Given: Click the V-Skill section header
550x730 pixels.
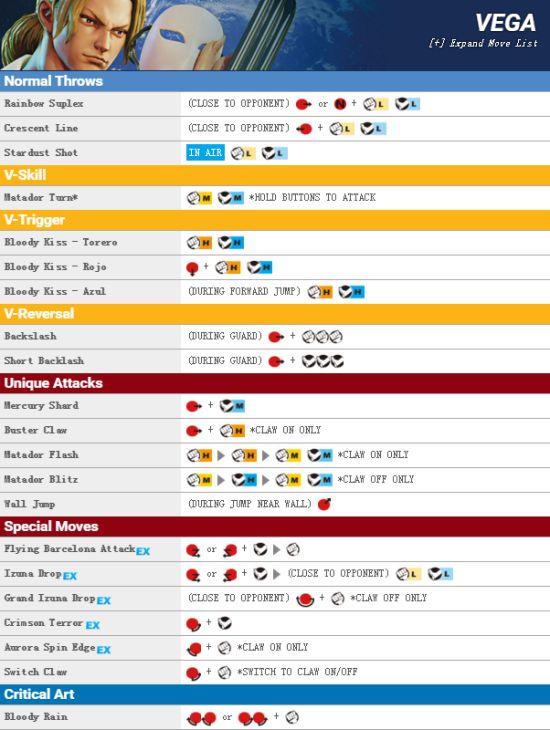Looking at the screenshot, I should click(275, 175).
